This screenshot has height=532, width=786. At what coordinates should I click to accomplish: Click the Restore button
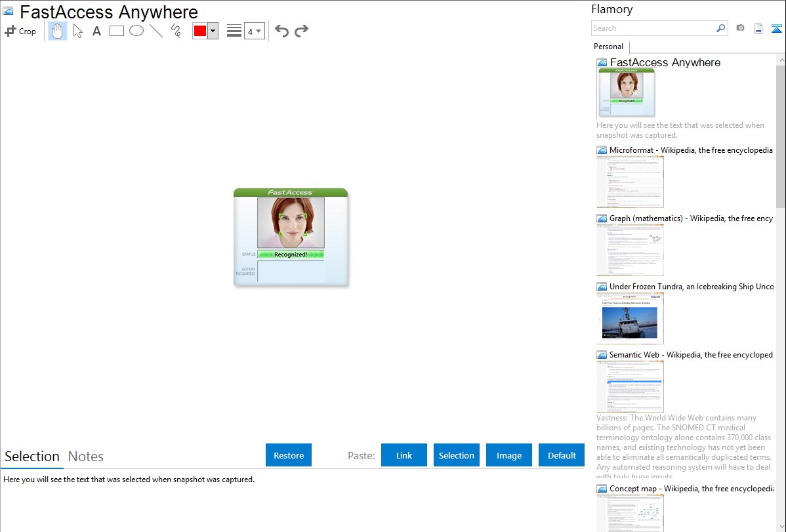point(289,455)
